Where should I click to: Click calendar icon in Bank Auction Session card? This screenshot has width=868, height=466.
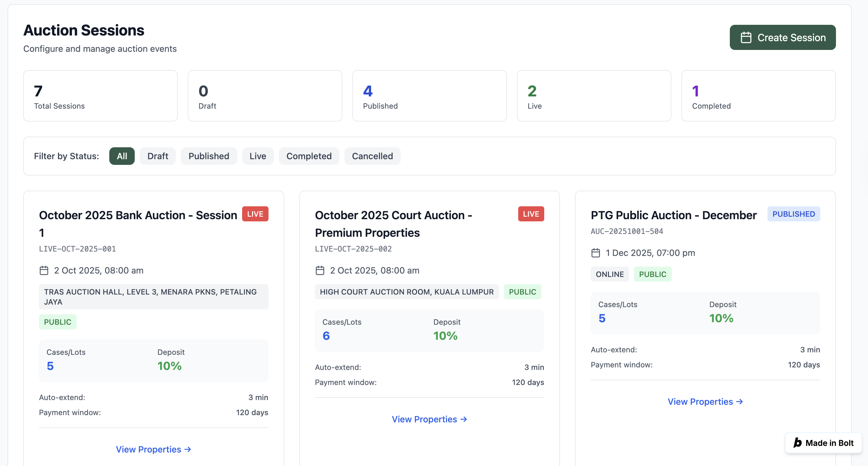click(x=44, y=270)
